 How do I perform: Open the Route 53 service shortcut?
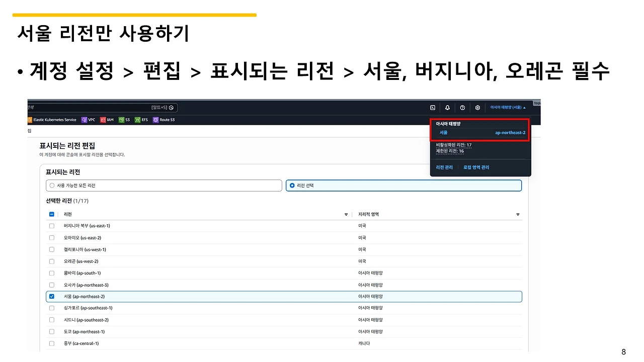click(164, 120)
